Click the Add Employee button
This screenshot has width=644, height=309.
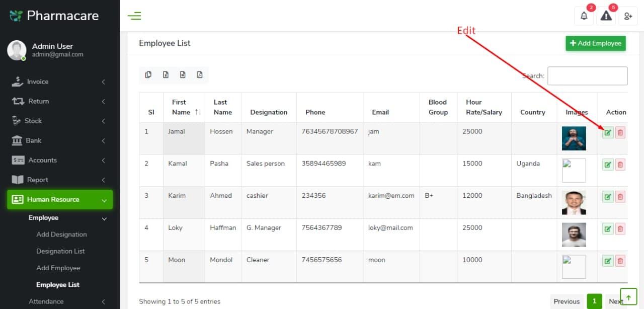595,43
